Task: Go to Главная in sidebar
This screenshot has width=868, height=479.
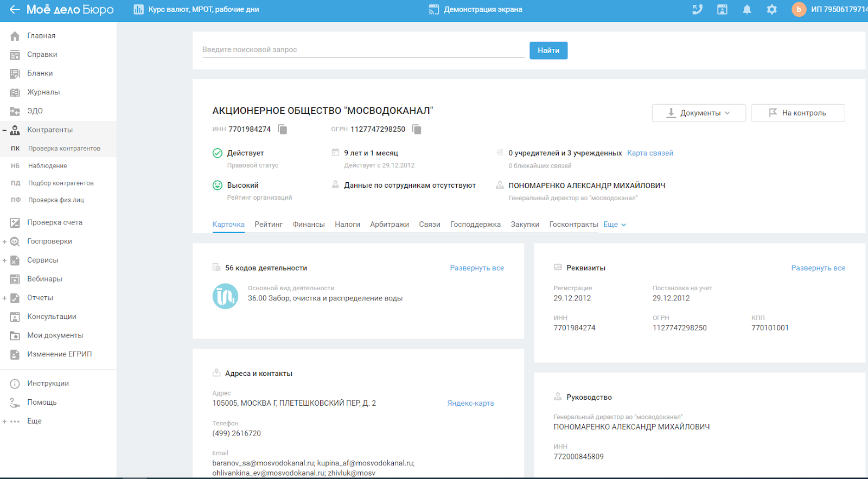Action: 41,36
